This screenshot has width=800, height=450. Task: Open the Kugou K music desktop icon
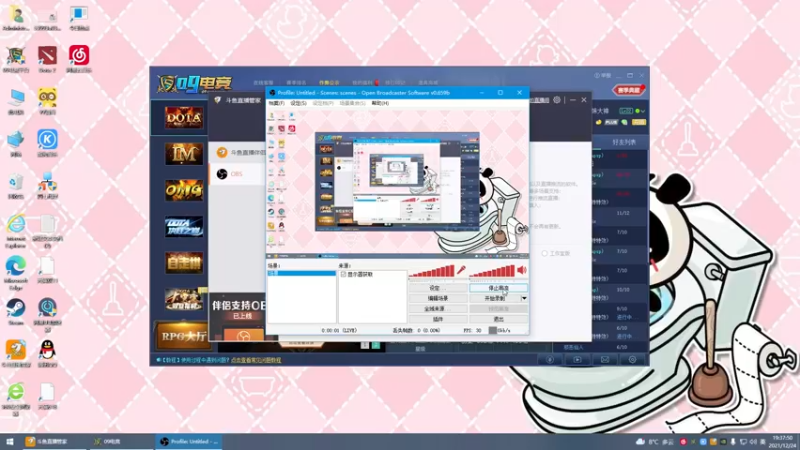pyautogui.click(x=47, y=143)
